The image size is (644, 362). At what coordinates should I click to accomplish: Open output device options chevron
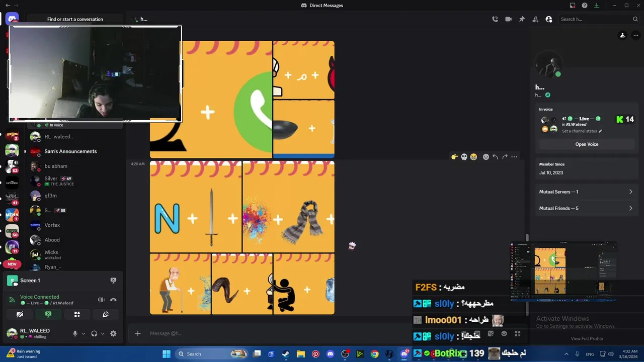coord(103,333)
